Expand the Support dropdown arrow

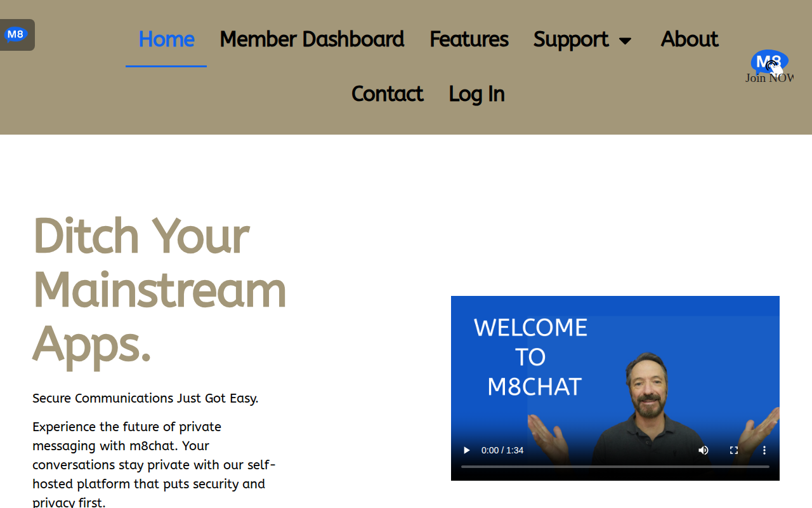(x=625, y=41)
